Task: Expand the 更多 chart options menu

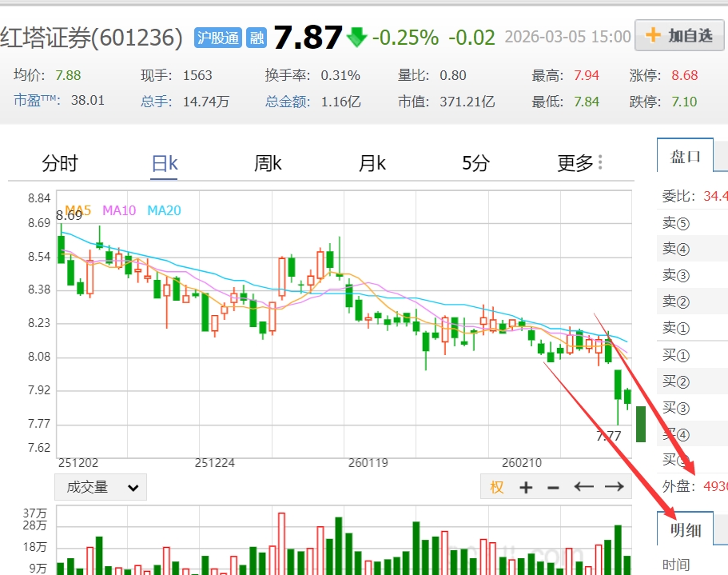Action: click(x=580, y=163)
